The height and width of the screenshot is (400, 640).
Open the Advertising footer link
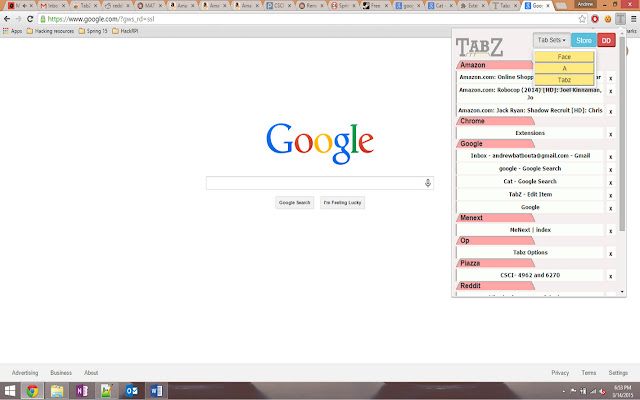coord(25,373)
